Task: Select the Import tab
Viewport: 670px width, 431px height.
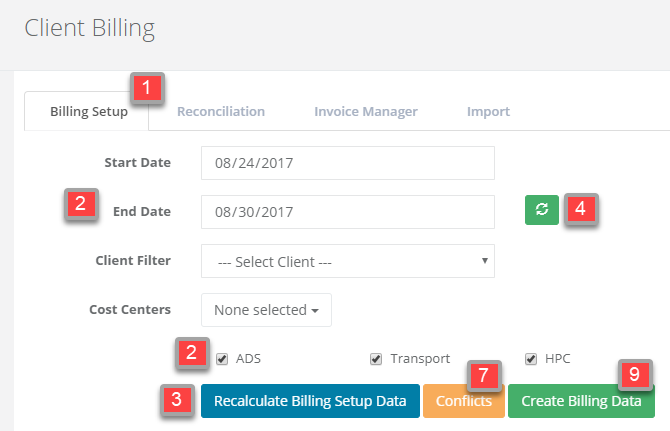Action: [488, 112]
